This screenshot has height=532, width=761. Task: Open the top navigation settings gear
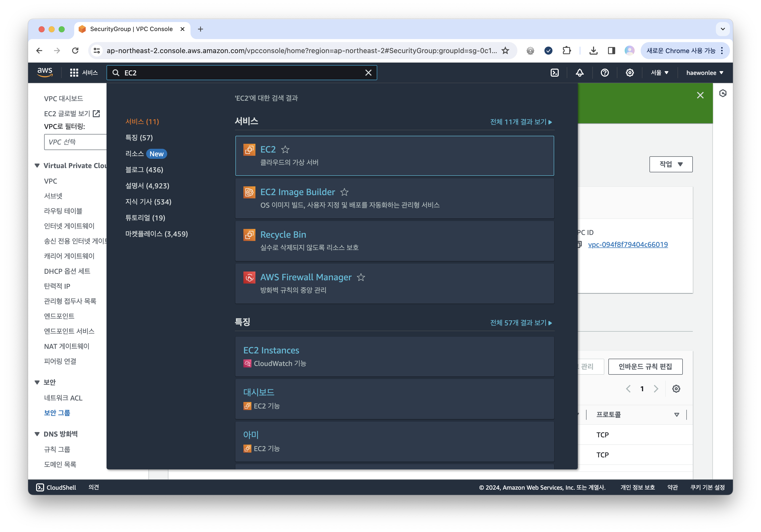(x=629, y=73)
